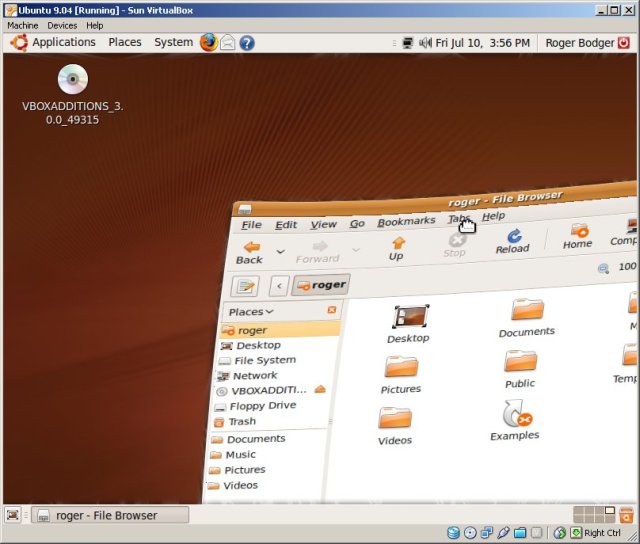
Task: Click the VirtualBox CD/DVD status icon
Action: (470, 533)
